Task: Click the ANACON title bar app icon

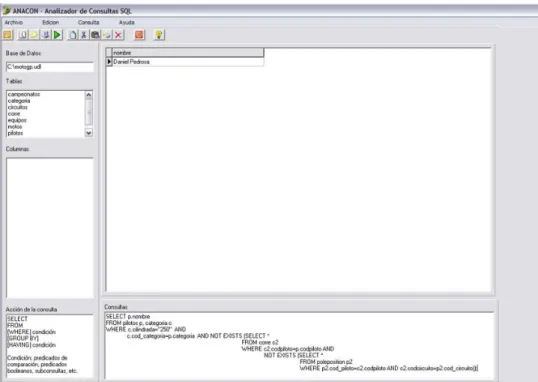Action: (x=7, y=11)
